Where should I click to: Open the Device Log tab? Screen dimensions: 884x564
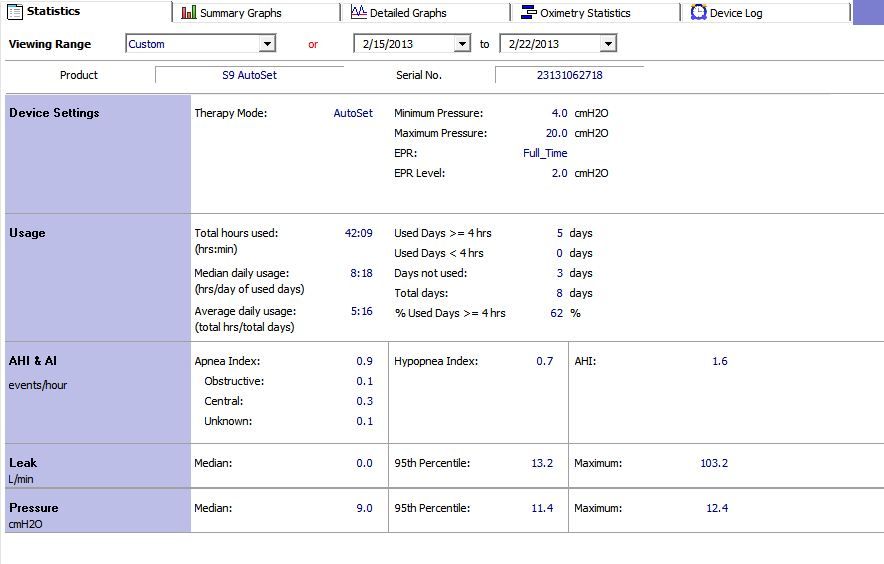pyautogui.click(x=766, y=12)
